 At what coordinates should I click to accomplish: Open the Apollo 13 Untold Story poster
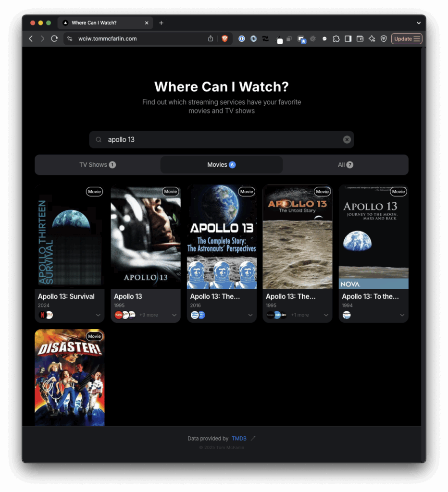[298, 237]
